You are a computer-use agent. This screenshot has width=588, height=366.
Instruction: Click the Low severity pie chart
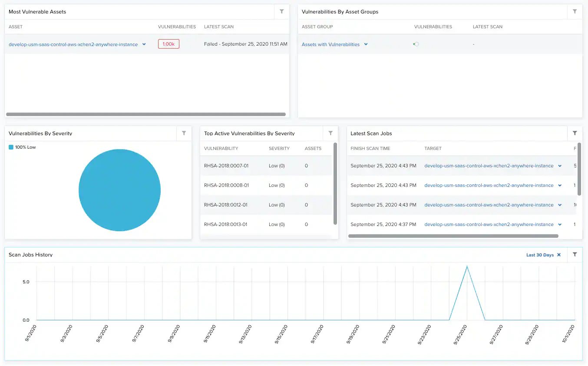119,190
